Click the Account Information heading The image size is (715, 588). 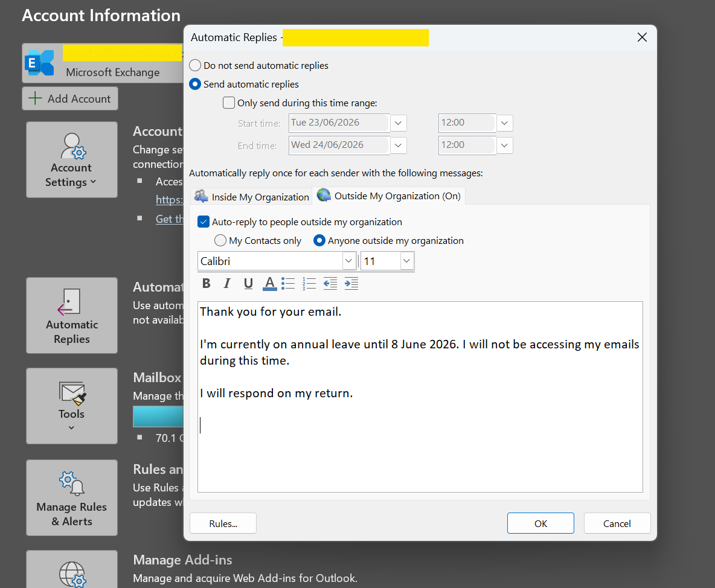[101, 16]
